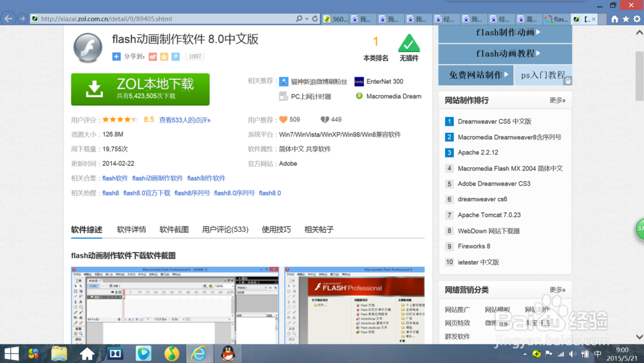Expand 更多 beside 网站制作排行
Screen dimensions: 644x363
pos(557,101)
